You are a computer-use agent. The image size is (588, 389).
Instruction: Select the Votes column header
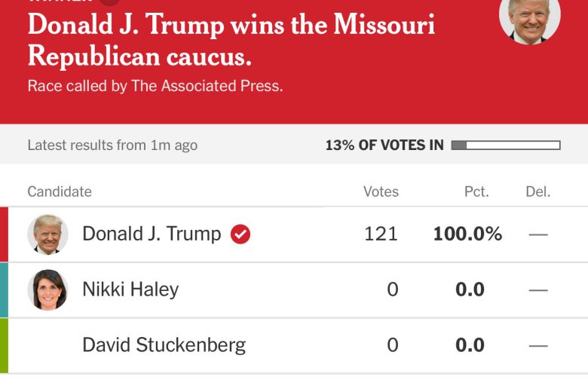(381, 191)
